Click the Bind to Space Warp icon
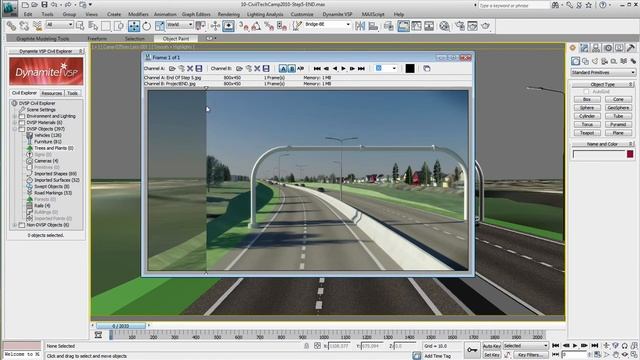The width and height of the screenshot is (640, 360). tap(38, 26)
